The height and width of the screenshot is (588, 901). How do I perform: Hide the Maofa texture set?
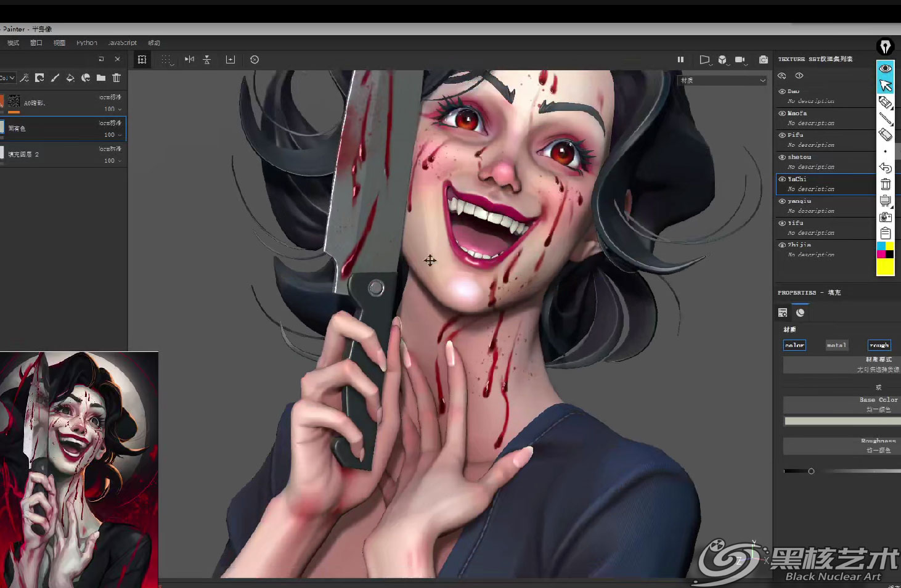coord(782,113)
